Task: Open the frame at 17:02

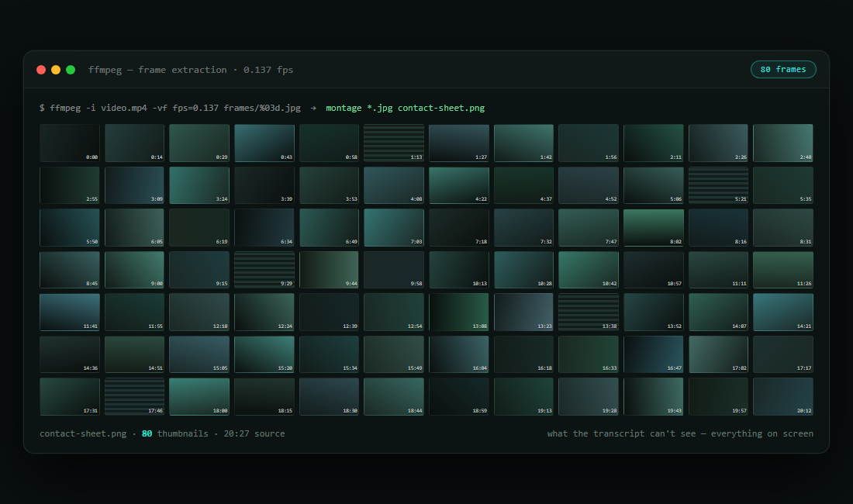Action: click(719, 354)
